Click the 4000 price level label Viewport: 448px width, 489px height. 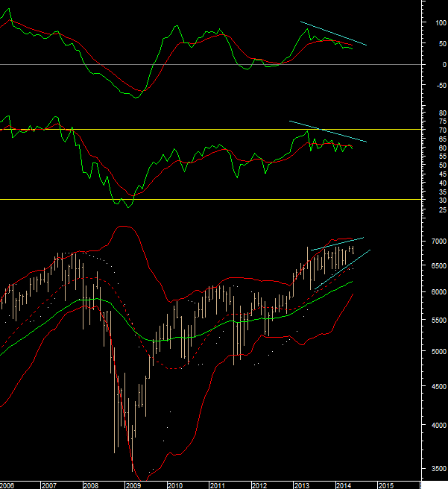click(439, 426)
